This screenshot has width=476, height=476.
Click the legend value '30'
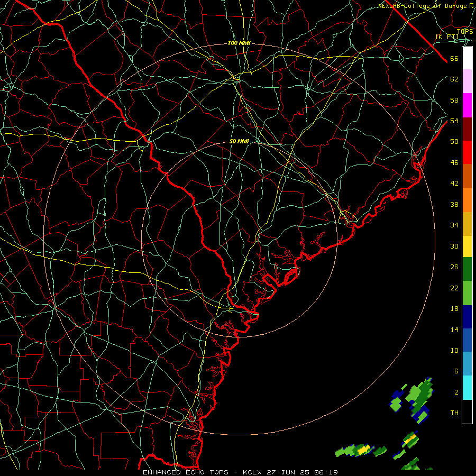point(454,246)
